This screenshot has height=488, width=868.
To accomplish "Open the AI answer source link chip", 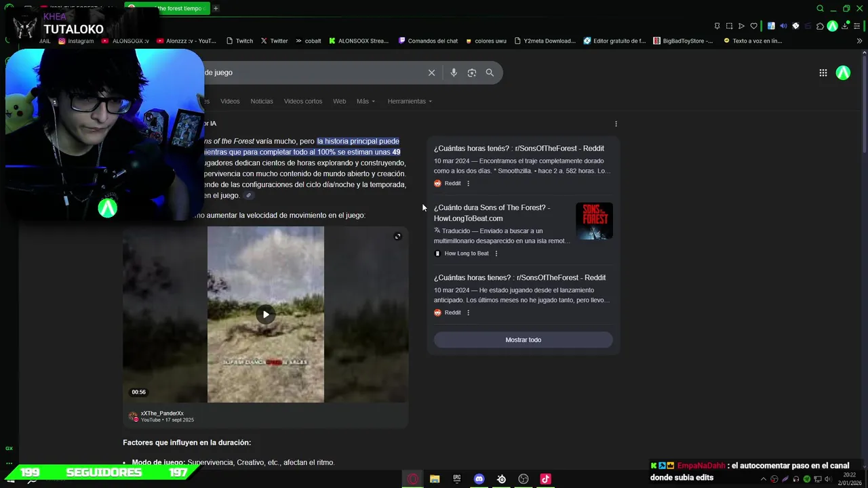I will click(x=249, y=195).
